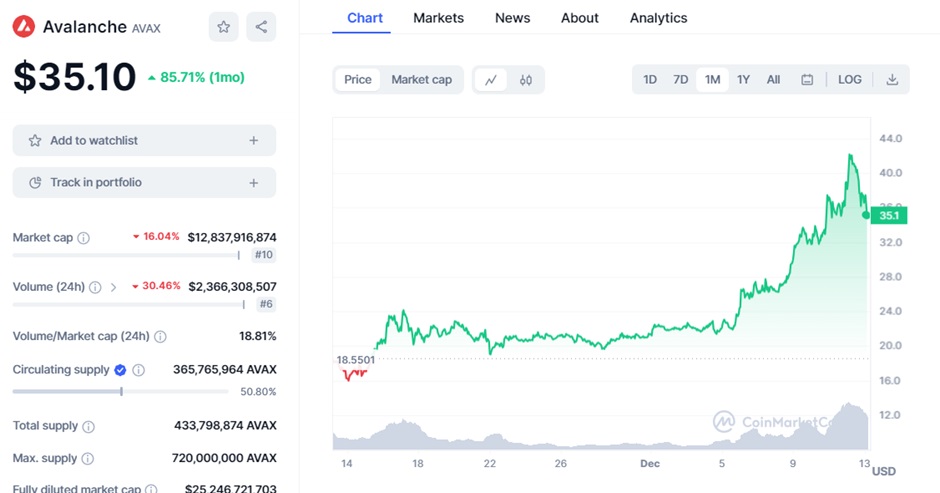Select the Market cap chart toggle
Image resolution: width=940 pixels, height=493 pixels.
point(421,80)
